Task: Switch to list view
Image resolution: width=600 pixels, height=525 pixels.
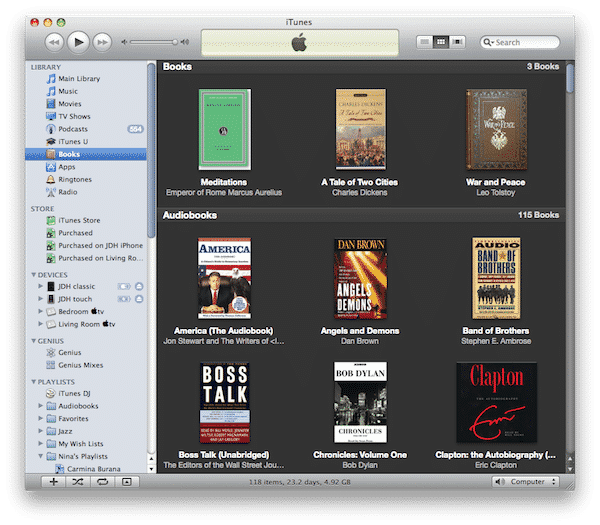Action: [x=424, y=42]
